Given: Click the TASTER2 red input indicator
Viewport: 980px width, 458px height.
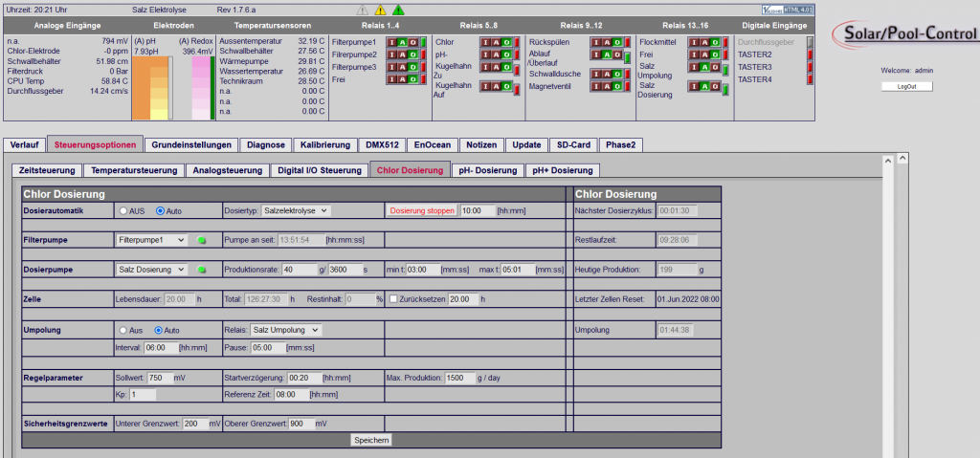Looking at the screenshot, I should click(x=810, y=55).
